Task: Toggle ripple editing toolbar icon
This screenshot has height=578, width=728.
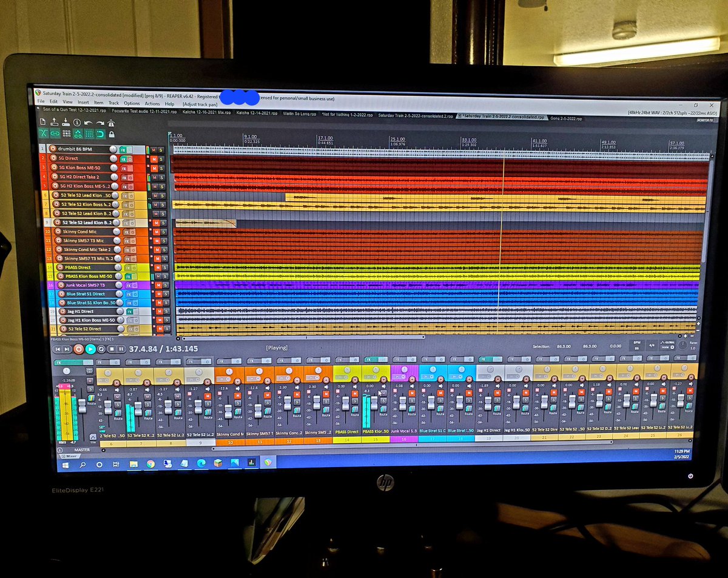Action: click(67, 133)
